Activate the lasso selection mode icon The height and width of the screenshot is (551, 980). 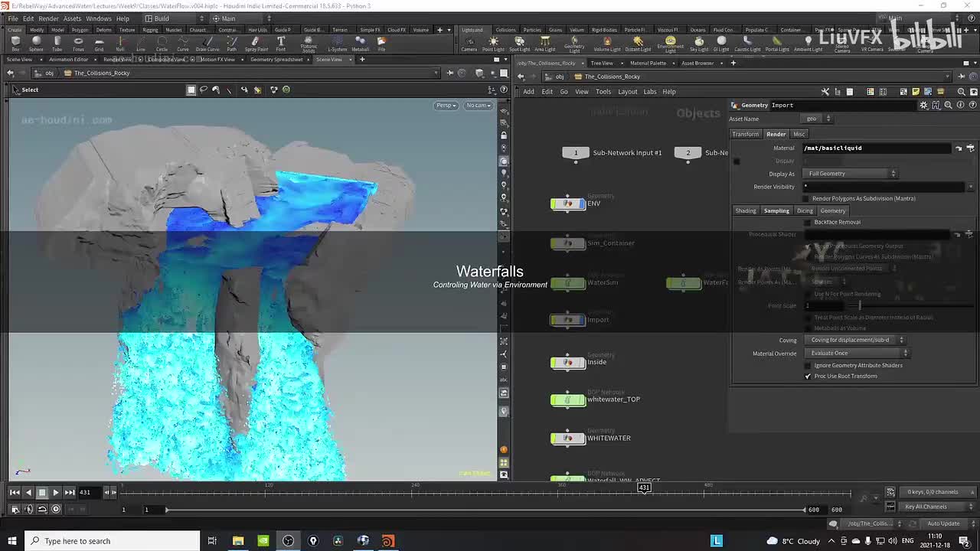coord(204,90)
